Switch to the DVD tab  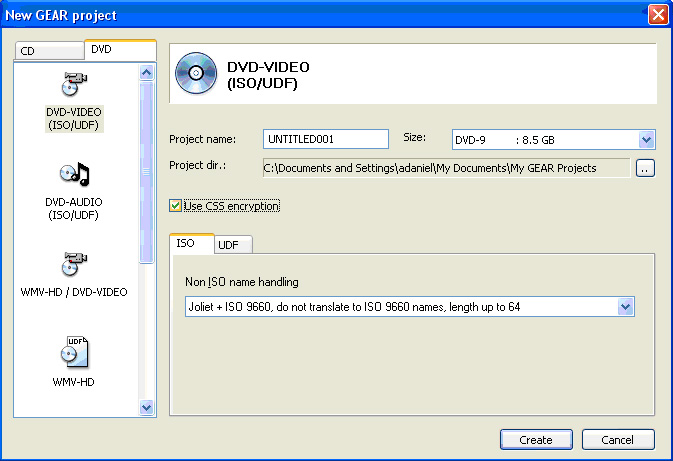(x=119, y=49)
